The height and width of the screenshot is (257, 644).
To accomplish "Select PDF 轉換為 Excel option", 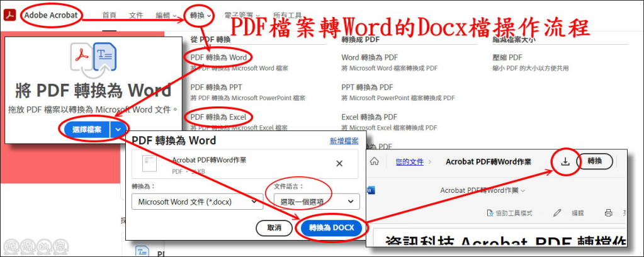I will point(217,117).
